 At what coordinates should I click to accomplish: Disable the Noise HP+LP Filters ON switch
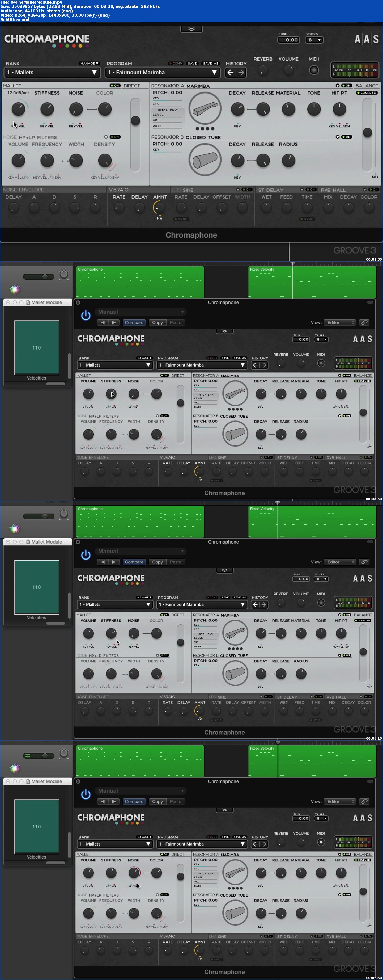tap(114, 137)
